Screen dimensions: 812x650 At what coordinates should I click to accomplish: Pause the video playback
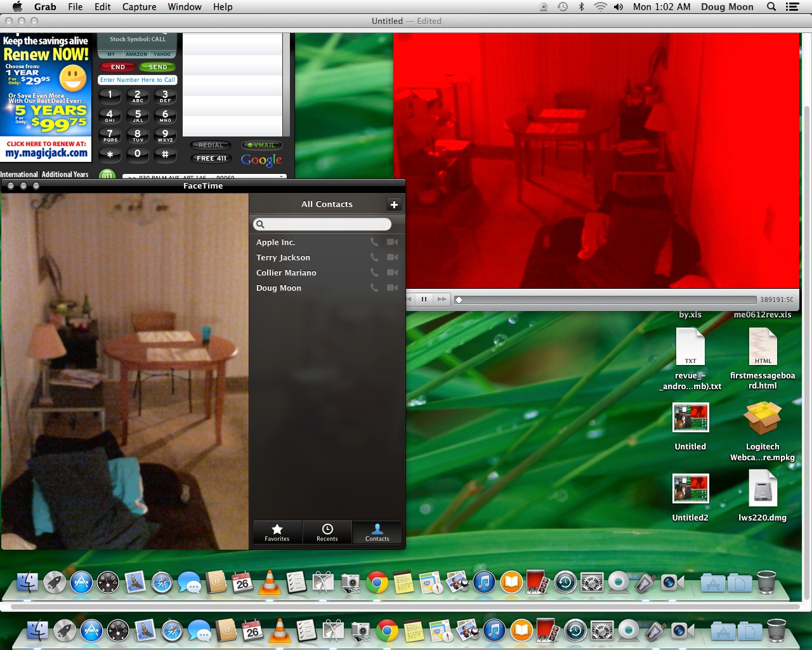pos(424,299)
